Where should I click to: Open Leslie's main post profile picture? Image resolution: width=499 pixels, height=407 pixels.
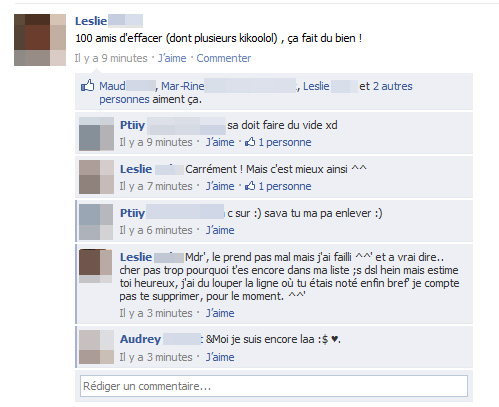click(40, 40)
